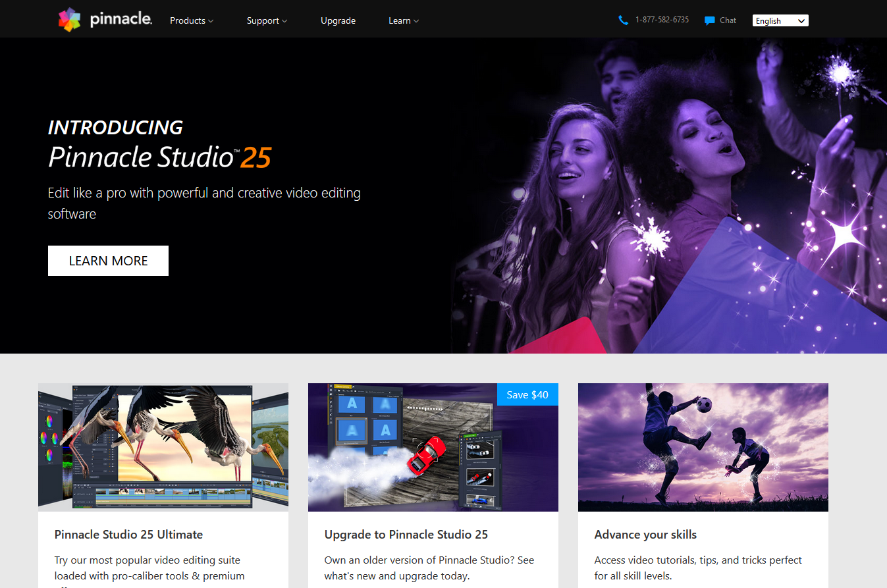Expand the Support chevron arrow

pos(284,21)
